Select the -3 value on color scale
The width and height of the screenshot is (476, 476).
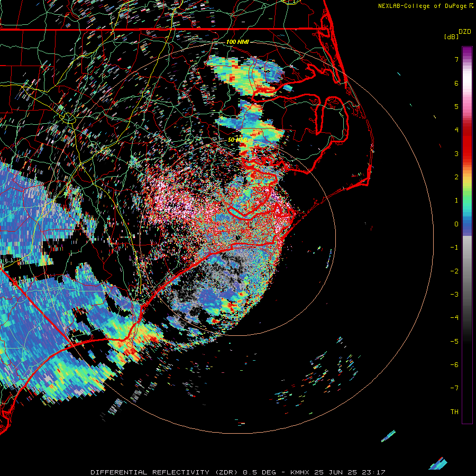tap(454, 295)
